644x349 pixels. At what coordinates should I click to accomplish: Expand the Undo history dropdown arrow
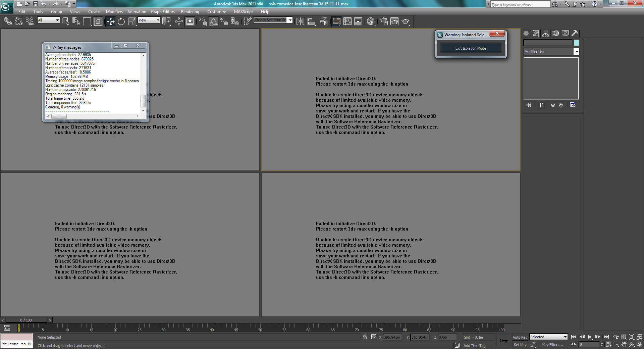pyautogui.click(x=49, y=4)
